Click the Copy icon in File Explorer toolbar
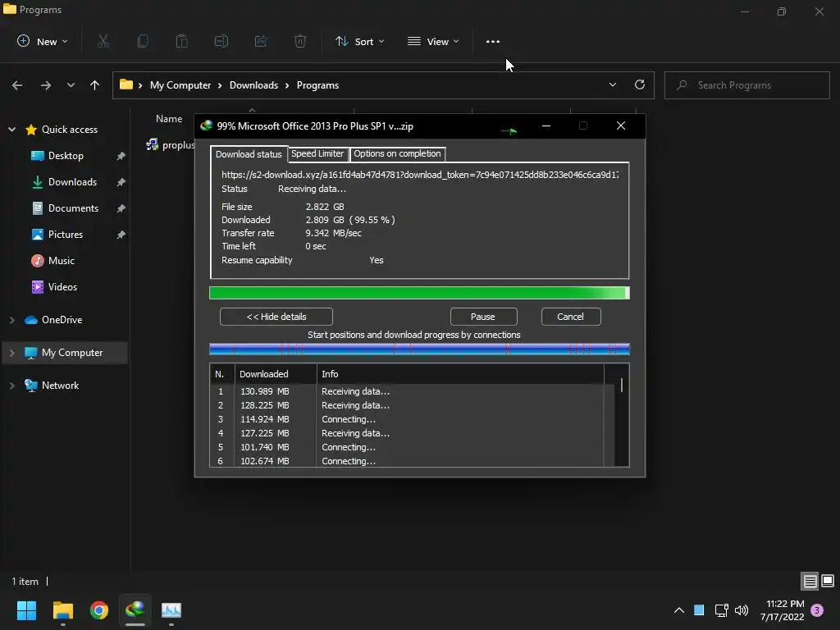 [143, 41]
